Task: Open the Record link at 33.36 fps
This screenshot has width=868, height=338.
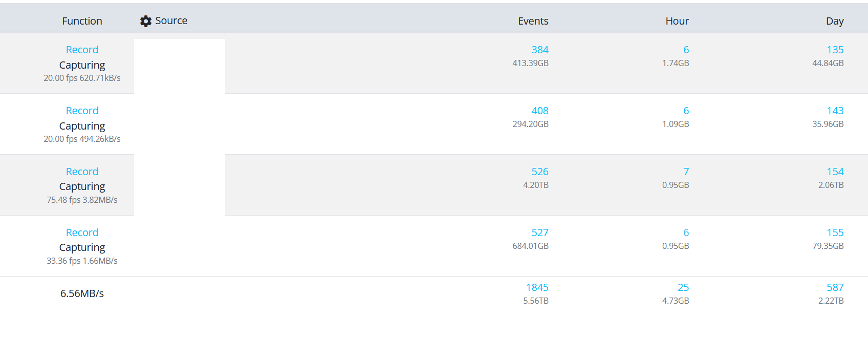Action: pyautogui.click(x=82, y=233)
